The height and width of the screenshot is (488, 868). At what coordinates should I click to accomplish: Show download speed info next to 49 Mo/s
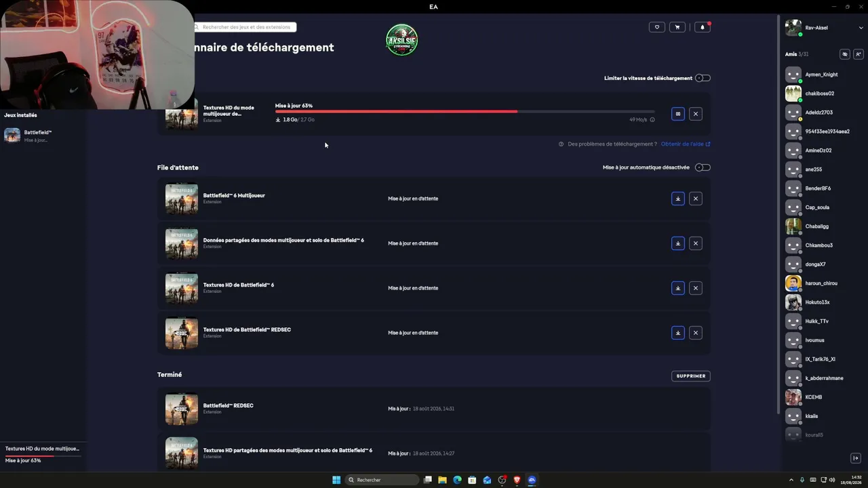click(652, 120)
